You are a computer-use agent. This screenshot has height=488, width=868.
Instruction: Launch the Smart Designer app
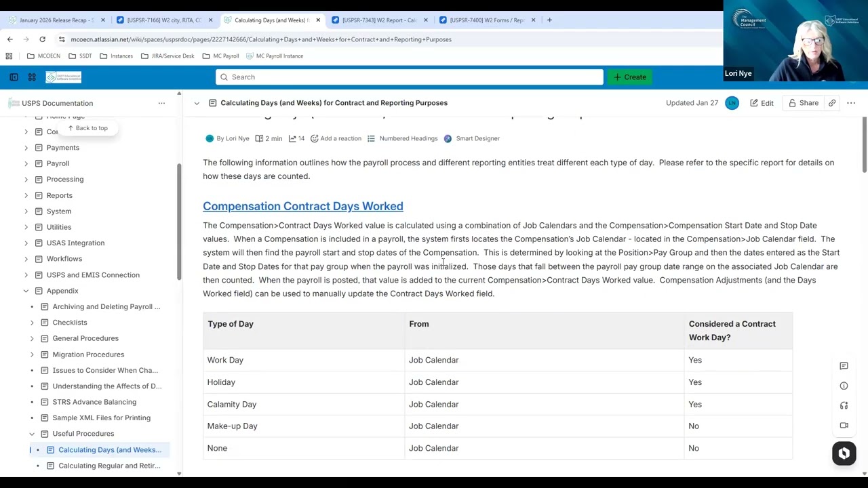click(471, 138)
